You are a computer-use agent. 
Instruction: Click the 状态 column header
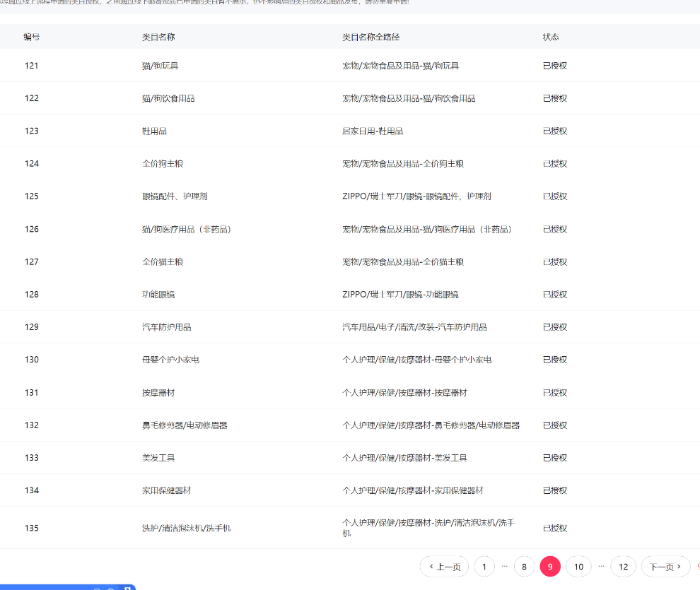coord(551,37)
